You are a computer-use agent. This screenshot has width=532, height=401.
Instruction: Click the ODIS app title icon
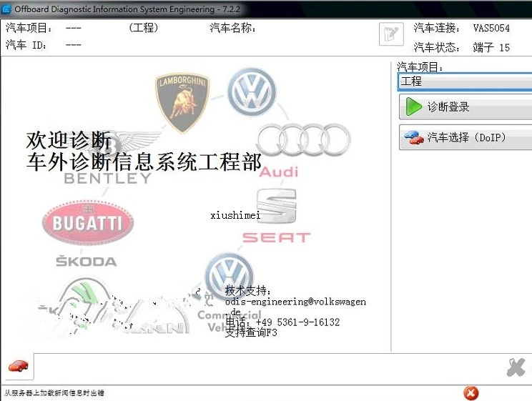6,9
